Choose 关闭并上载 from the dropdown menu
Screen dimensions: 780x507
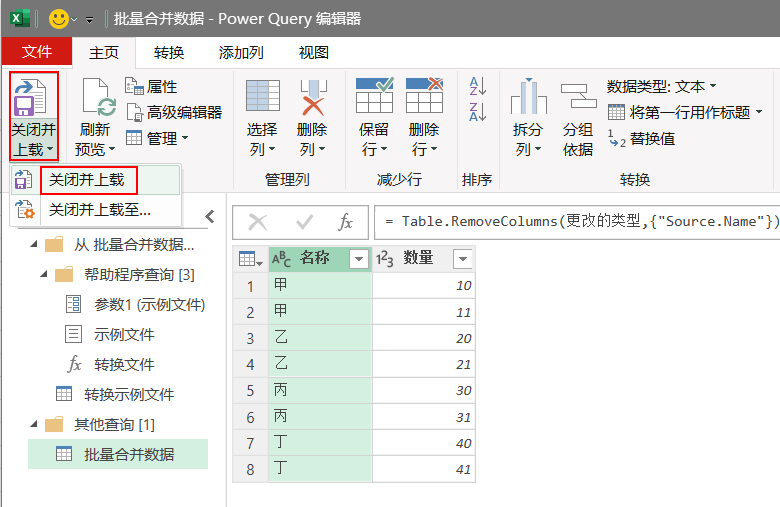click(87, 180)
